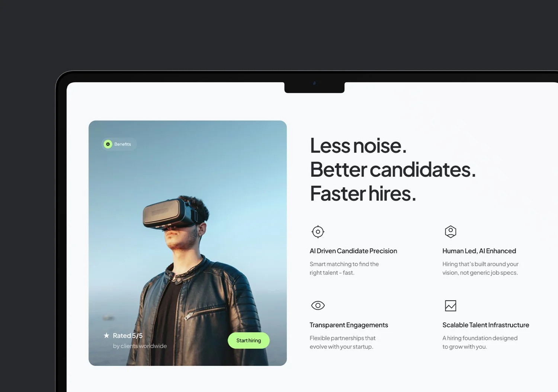Screen dimensions: 558x392
Task: Click the star icon beside Rated 5/5
Action: point(106,335)
